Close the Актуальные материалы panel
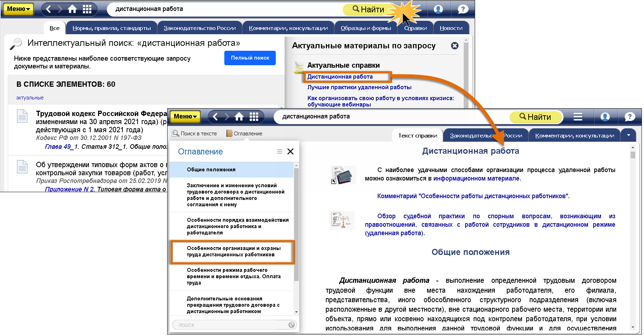Viewport: 644px width, 336px height. pyautogui.click(x=455, y=46)
